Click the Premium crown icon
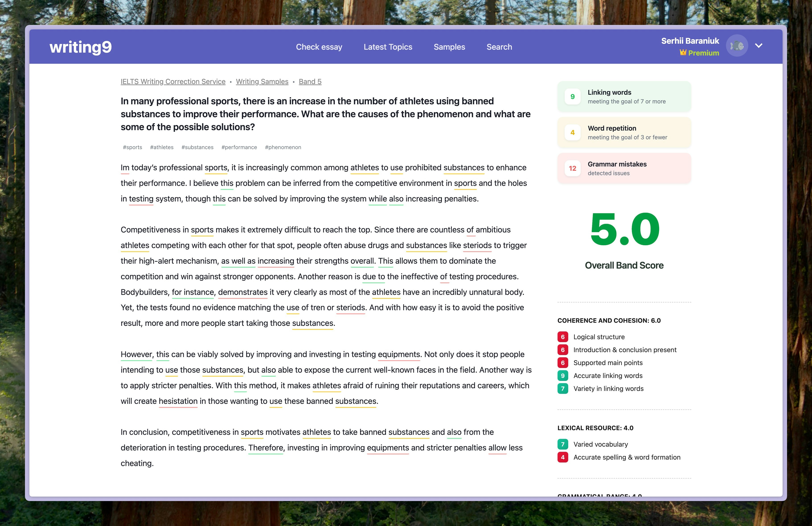 coord(683,53)
